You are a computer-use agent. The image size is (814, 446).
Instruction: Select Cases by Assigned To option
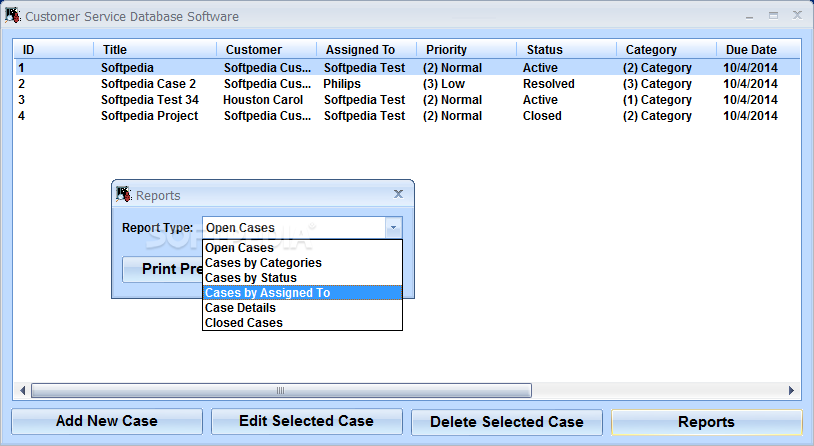pyautogui.click(x=302, y=293)
